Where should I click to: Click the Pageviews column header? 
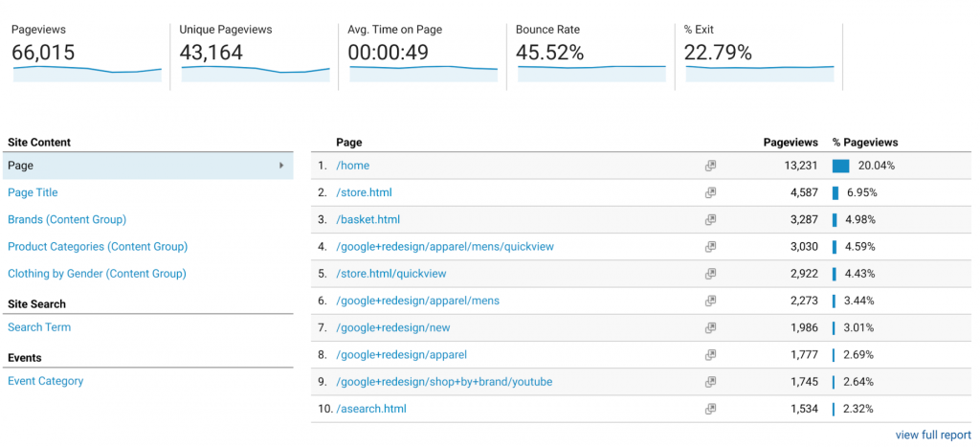pyautogui.click(x=791, y=142)
